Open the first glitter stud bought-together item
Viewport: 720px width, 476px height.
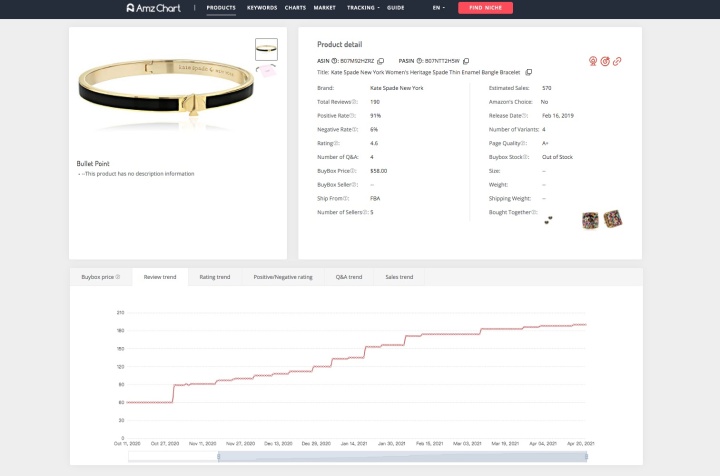(x=590, y=220)
